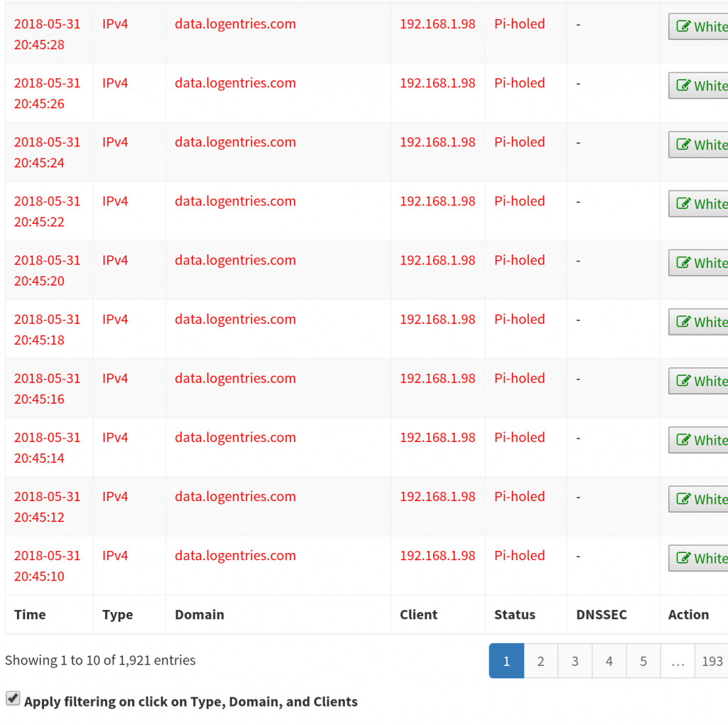Toggle the Apply filtering on click checkbox
Screen dimensions: 728x725
click(13, 699)
